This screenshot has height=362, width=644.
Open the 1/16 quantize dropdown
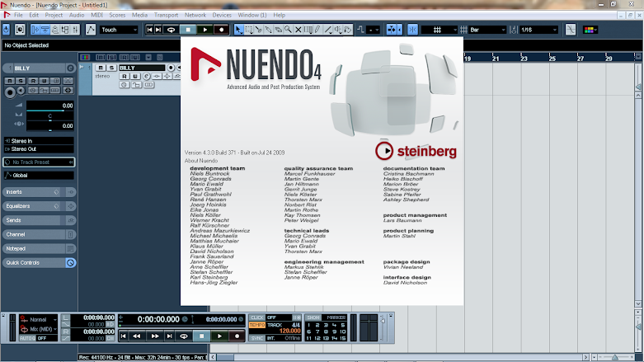(538, 30)
